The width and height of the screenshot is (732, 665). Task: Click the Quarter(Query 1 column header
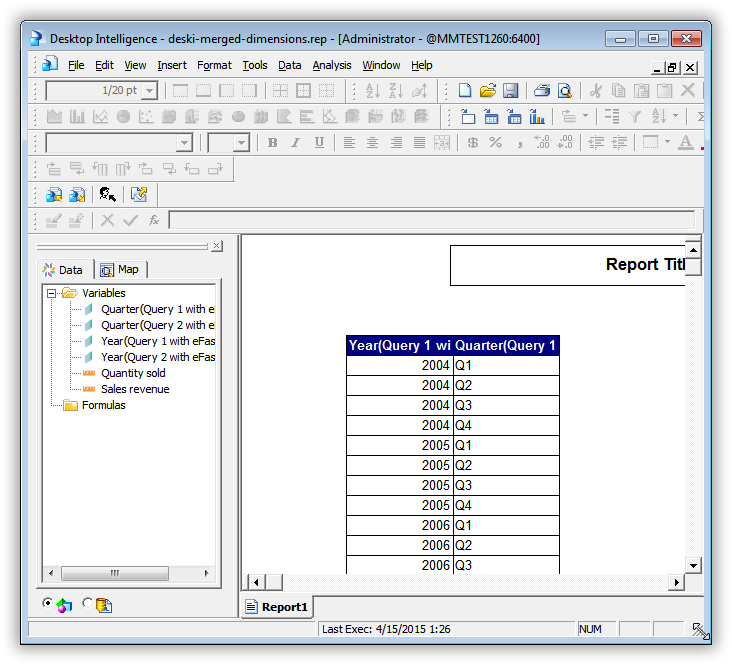pos(506,346)
